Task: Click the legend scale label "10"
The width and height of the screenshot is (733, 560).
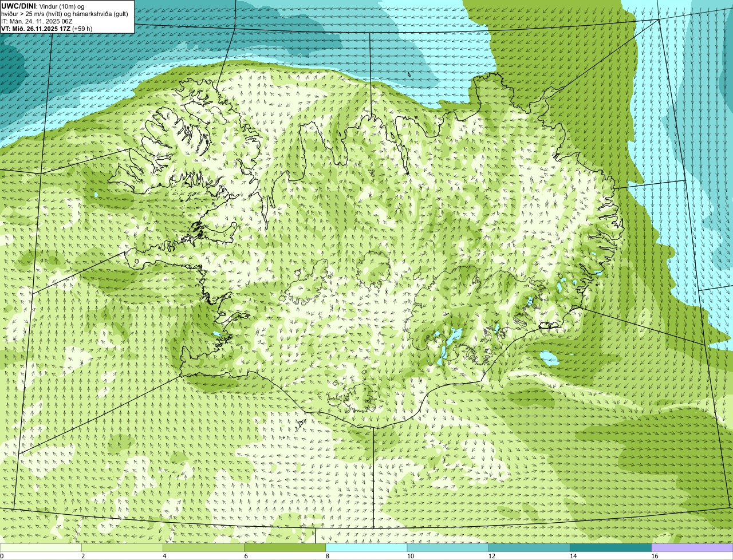Action: [410, 556]
